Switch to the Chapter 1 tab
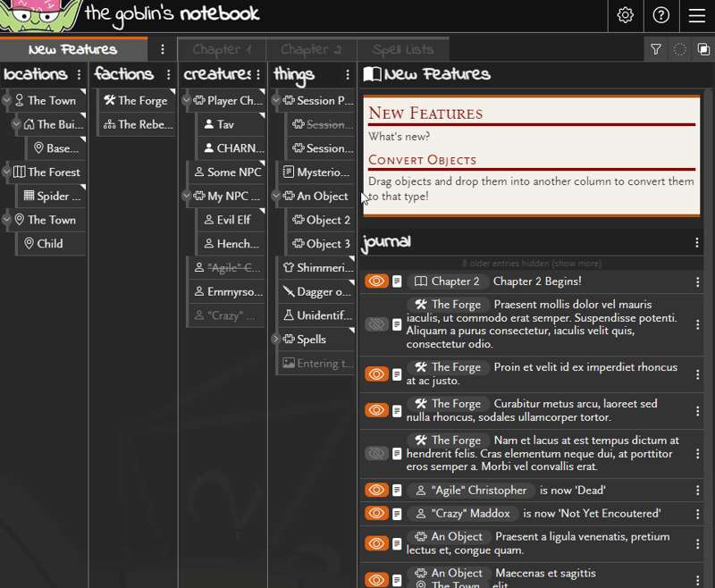 pos(222,49)
